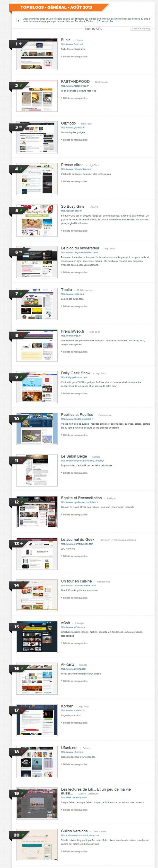The width and height of the screenshot is (158, 868).
Task: Focus the 'Nom ou URL' search field
Action: (x=106, y=29)
